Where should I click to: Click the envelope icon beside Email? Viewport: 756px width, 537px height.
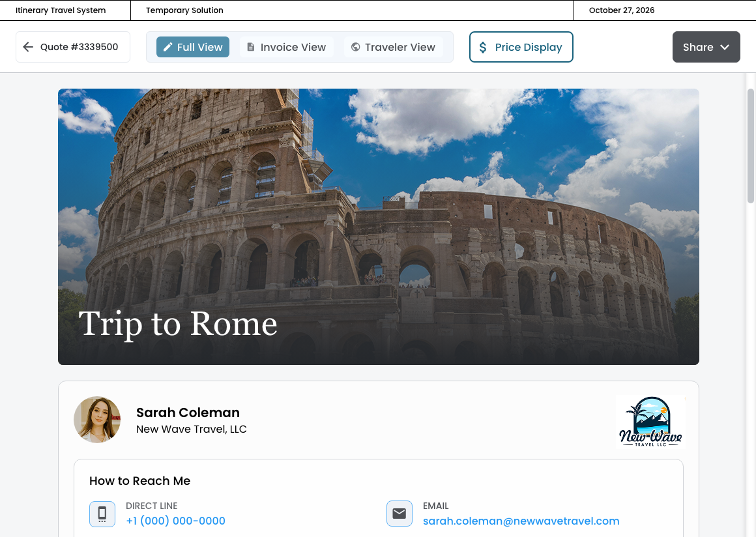(400, 514)
